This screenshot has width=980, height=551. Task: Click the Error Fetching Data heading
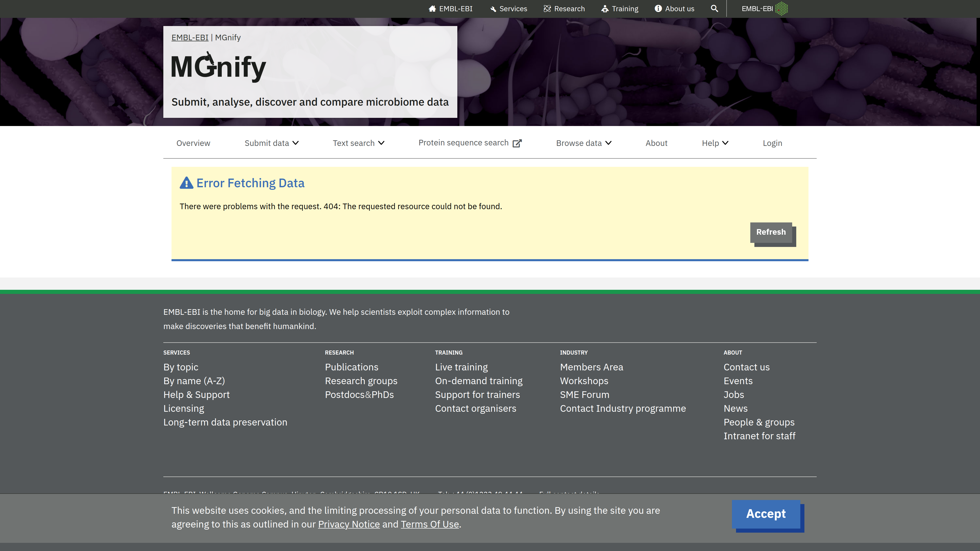tap(250, 183)
